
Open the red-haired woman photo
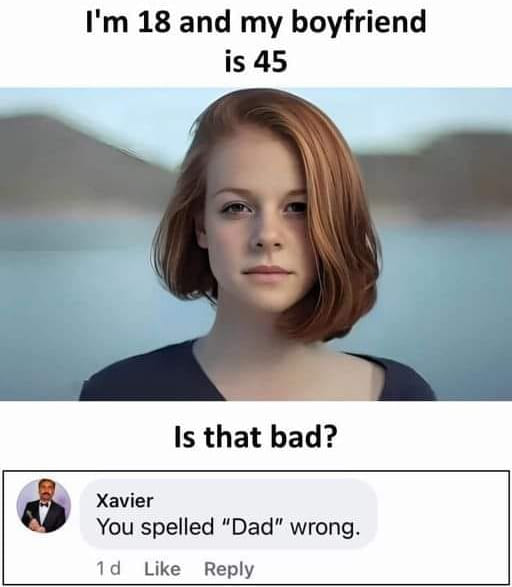click(256, 244)
